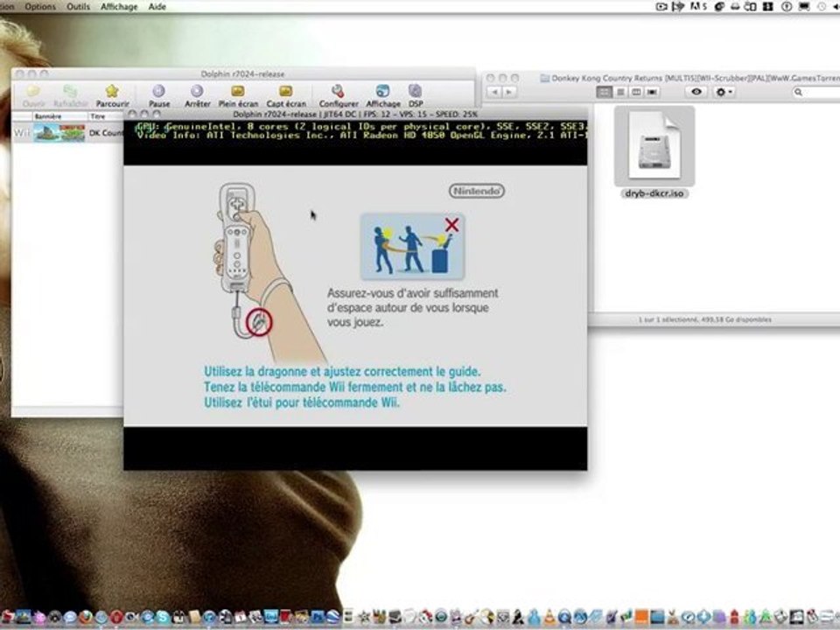Click the dryb-dkcr.iso file name label

tap(654, 193)
